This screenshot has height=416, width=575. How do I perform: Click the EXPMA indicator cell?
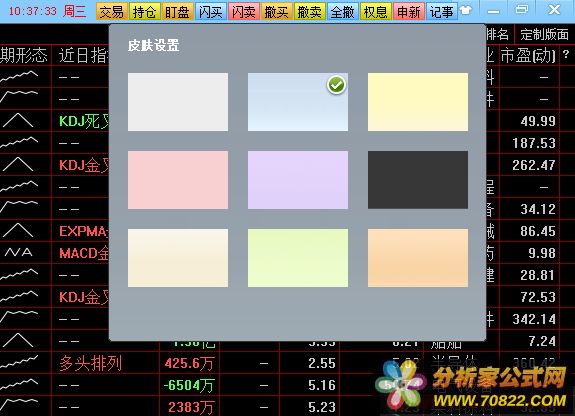84,231
